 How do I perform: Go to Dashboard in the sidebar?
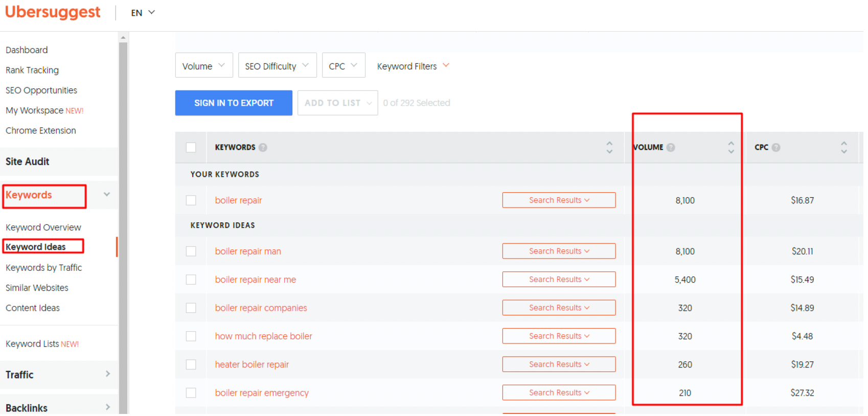(27, 50)
